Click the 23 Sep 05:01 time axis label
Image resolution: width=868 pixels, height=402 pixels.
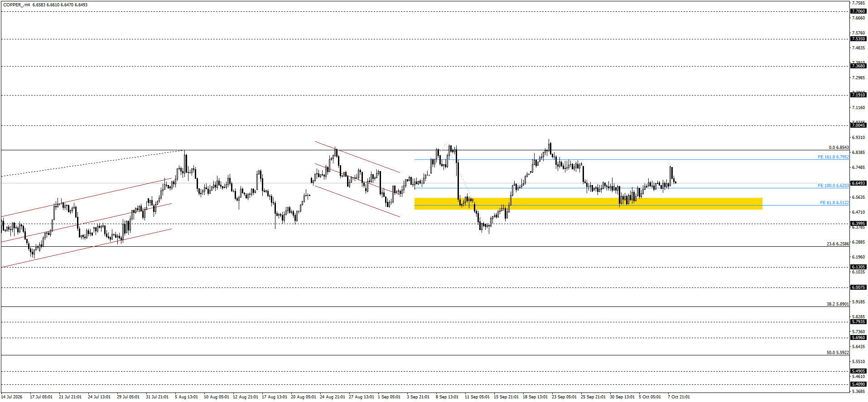(x=564, y=397)
